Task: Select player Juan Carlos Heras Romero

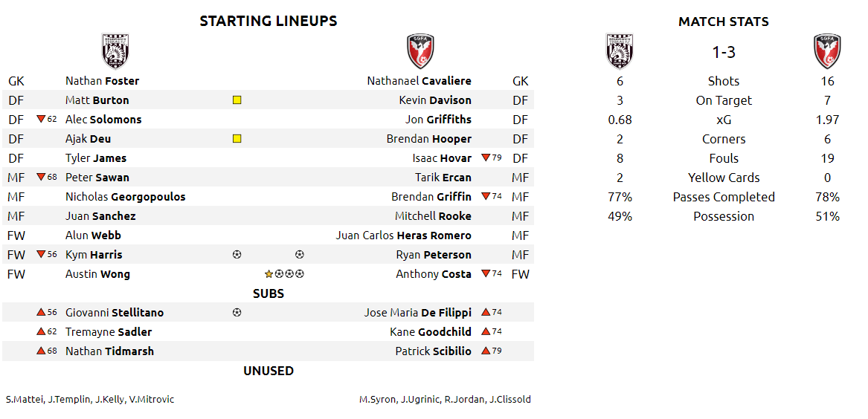Action: [404, 236]
